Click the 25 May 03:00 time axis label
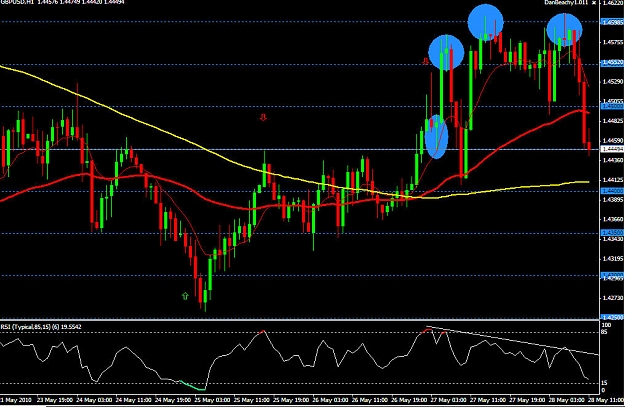 [x=212, y=400]
